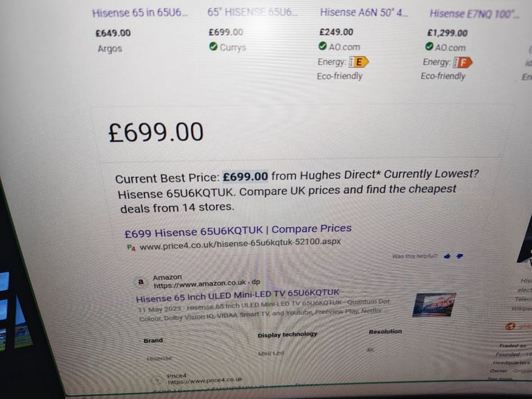
Task: Open Hisense E7NQ 100" product listing
Action: click(474, 14)
